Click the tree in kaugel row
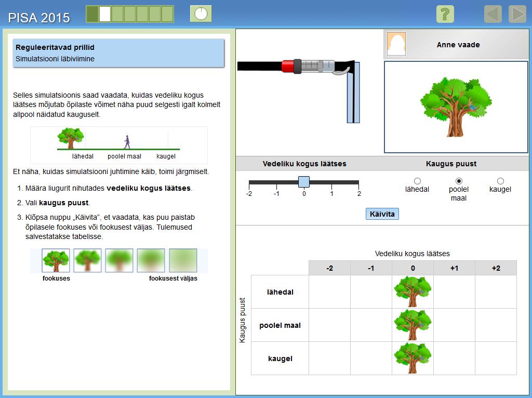This screenshot has height=398, width=532. (x=413, y=359)
